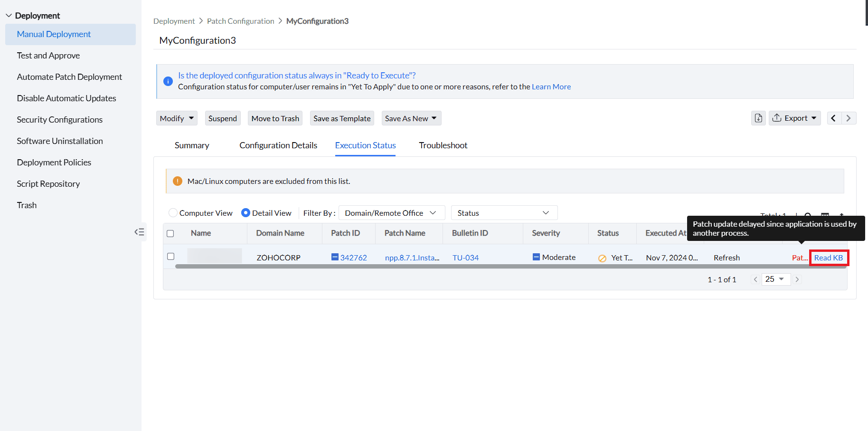This screenshot has height=431, width=868.
Task: Open the 25 rows-per-page dropdown
Action: 776,279
